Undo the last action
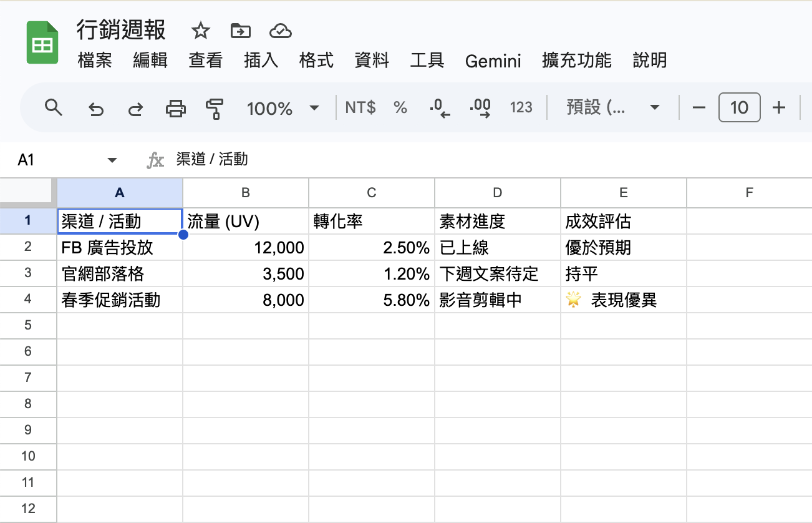Screen dimensions: 812x523 tap(95, 107)
